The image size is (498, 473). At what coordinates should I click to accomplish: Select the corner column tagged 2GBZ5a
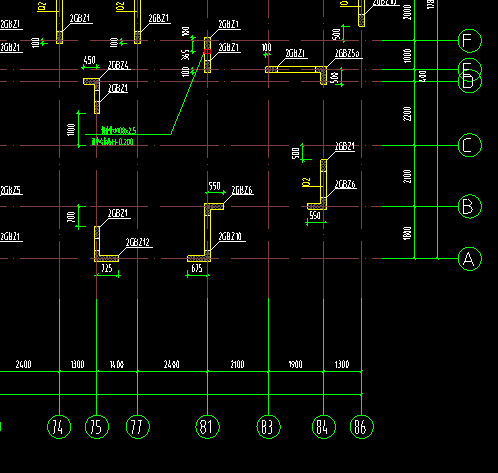[322, 75]
